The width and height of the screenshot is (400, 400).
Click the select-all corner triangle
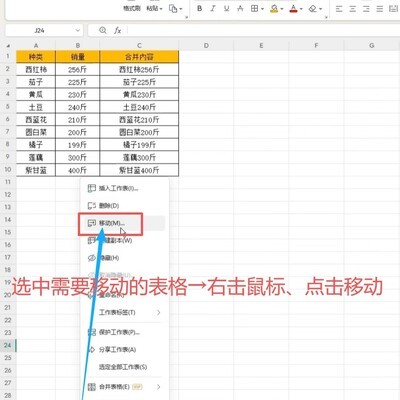(8, 46)
